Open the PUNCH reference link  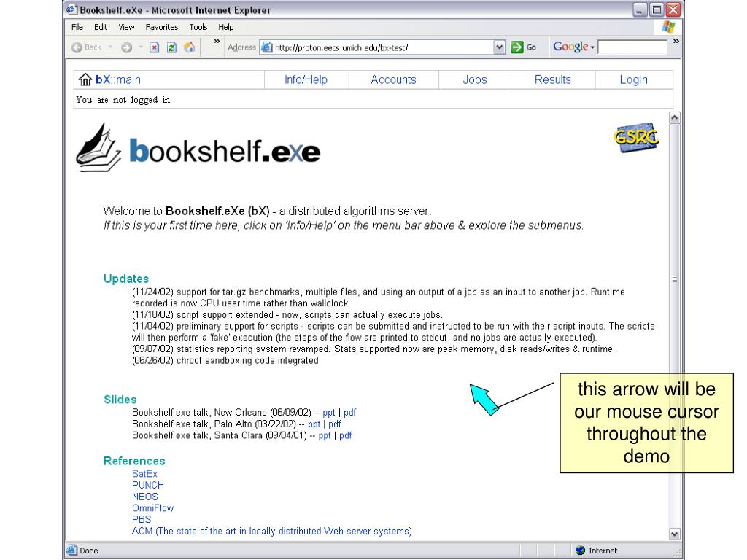coord(147,485)
